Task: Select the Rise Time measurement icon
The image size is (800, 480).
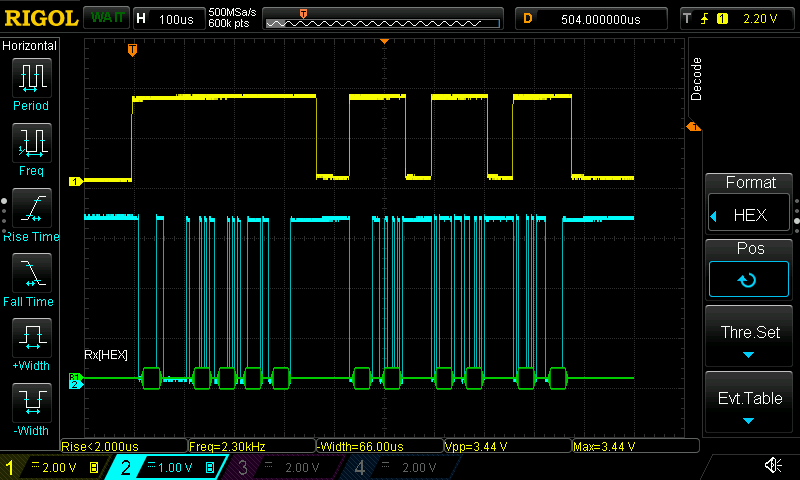Action: [32, 208]
